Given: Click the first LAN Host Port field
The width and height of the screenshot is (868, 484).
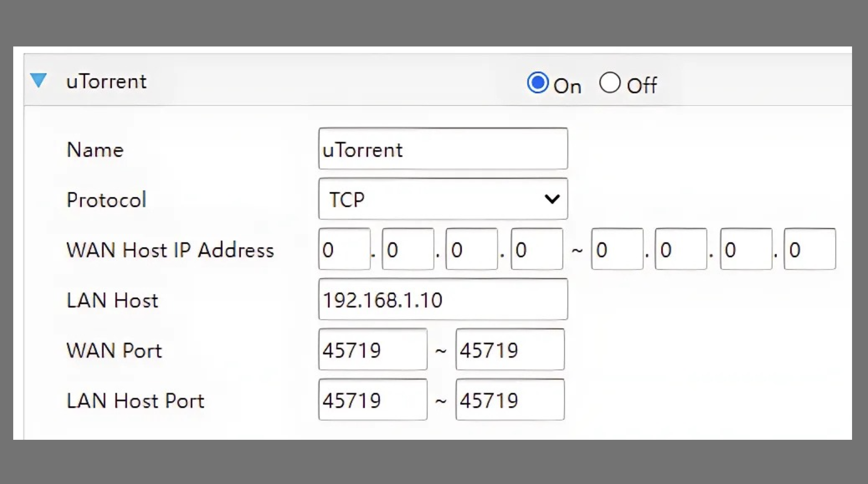Looking at the screenshot, I should click(x=372, y=400).
